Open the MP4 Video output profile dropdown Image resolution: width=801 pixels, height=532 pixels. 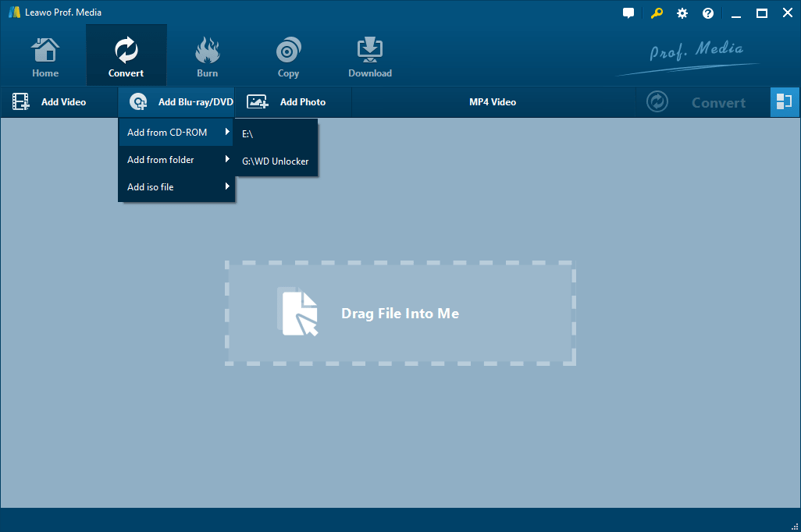pos(493,102)
